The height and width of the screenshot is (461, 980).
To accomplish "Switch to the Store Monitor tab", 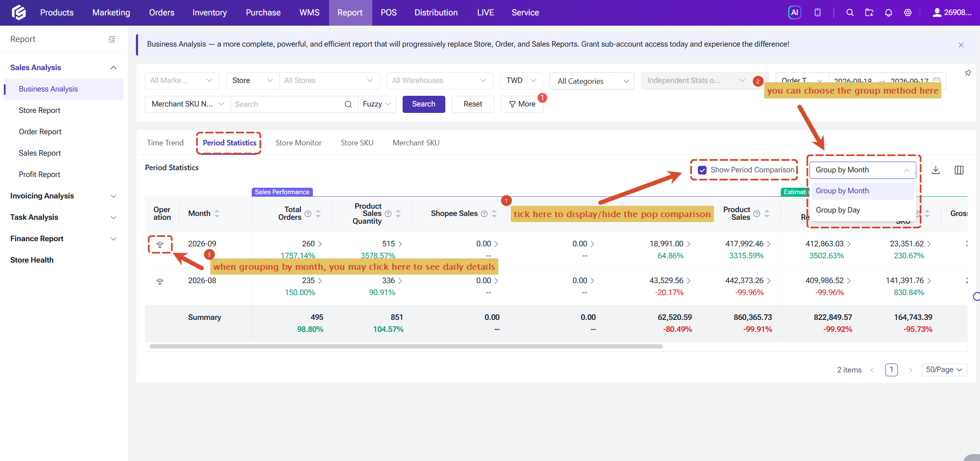I will pos(298,143).
